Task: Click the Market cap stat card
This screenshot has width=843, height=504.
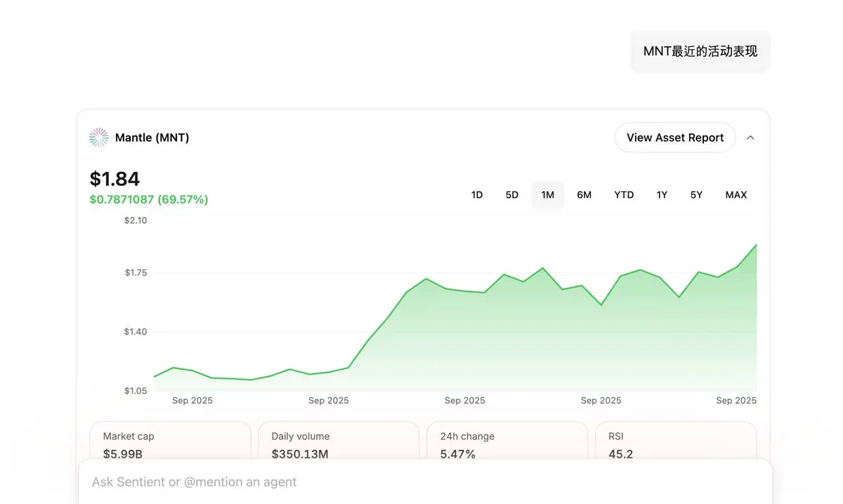Action: (170, 441)
